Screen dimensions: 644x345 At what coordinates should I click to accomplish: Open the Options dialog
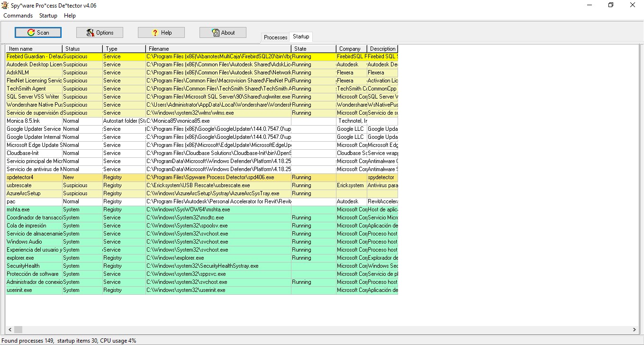click(100, 32)
